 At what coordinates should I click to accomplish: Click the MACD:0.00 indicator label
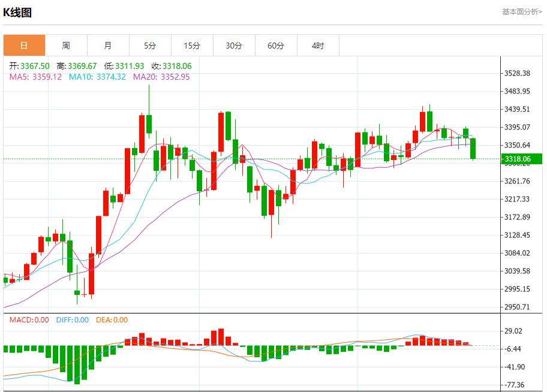pos(29,320)
